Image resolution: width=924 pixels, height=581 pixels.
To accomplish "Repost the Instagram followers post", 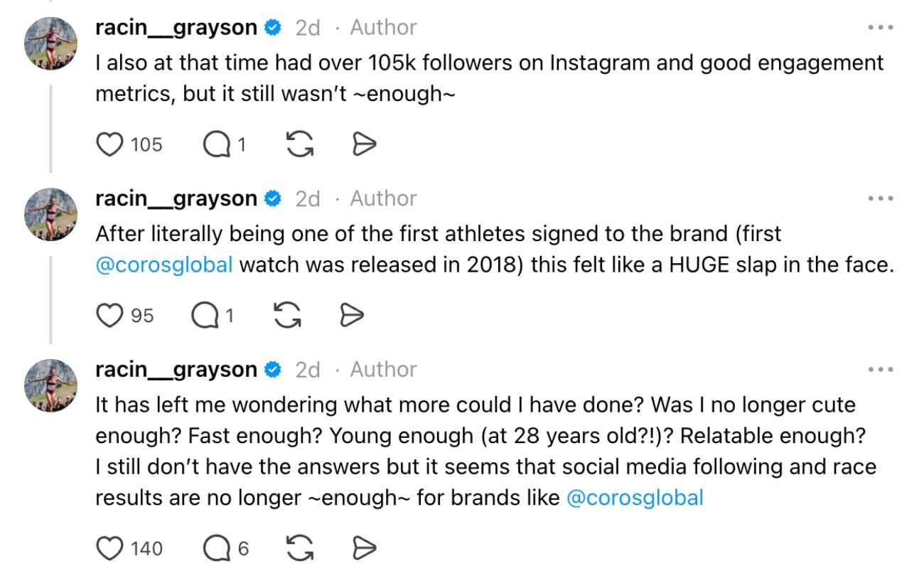I will tap(300, 144).
